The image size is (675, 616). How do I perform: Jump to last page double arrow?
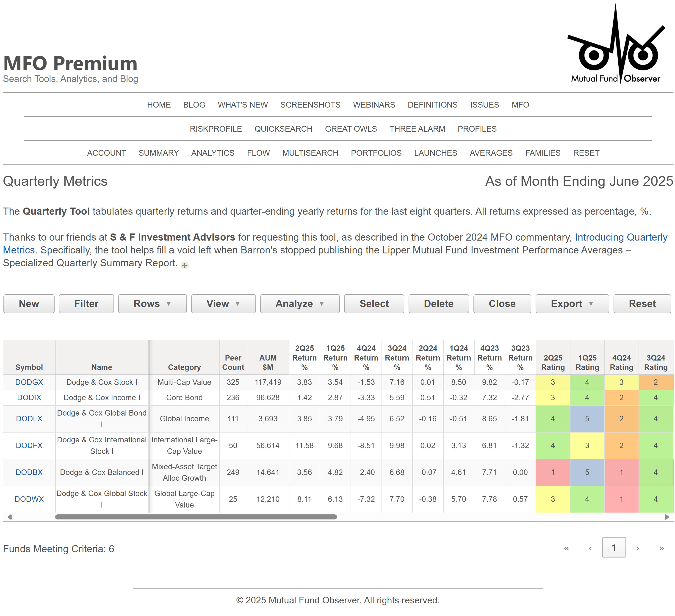click(661, 548)
